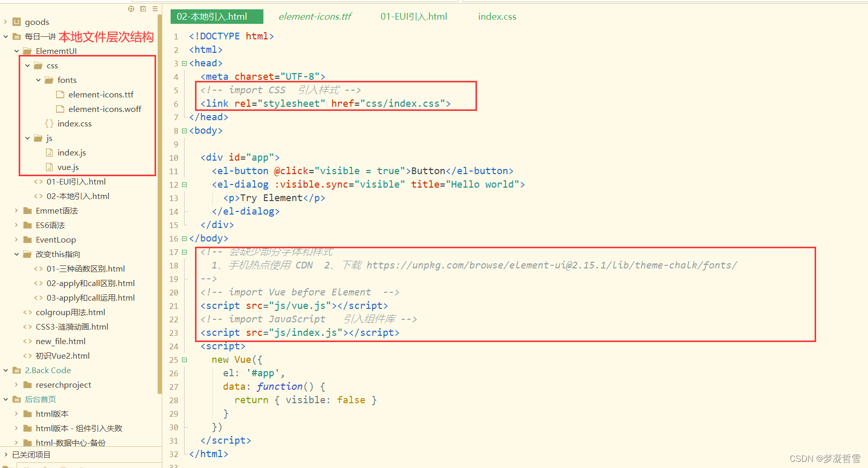The image size is (868, 468).
Task: Fold the head tag at line 3
Action: click(x=184, y=63)
